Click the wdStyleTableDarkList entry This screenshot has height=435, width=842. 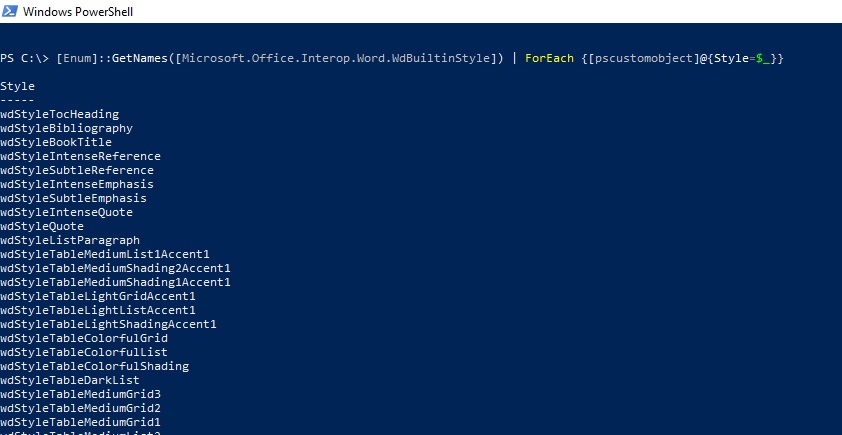click(x=70, y=381)
